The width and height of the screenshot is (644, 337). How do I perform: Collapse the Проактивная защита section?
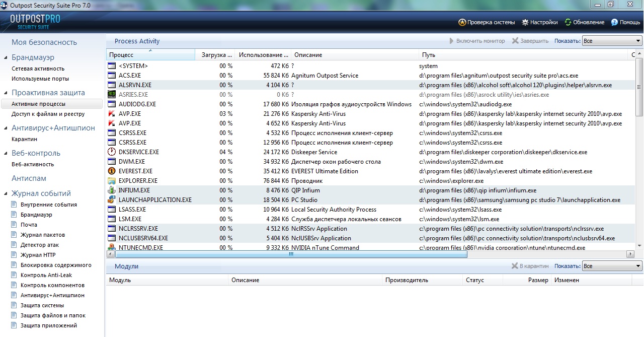[6, 93]
